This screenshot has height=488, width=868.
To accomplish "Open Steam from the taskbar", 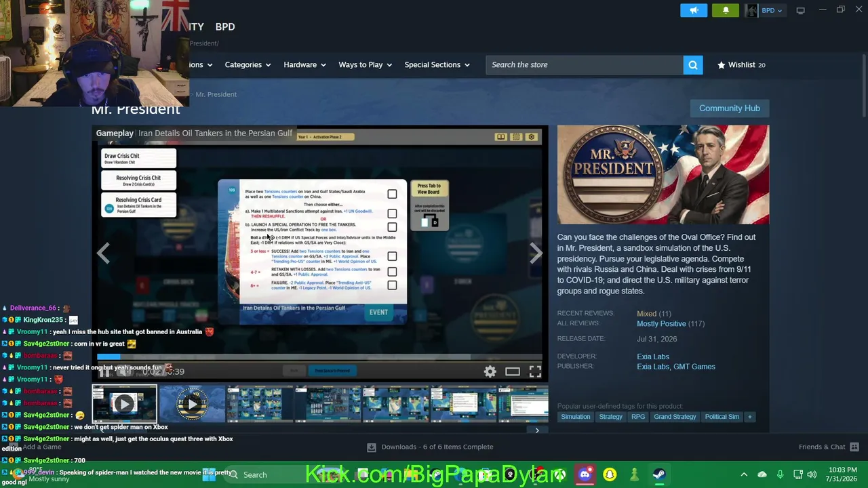I will [x=658, y=475].
